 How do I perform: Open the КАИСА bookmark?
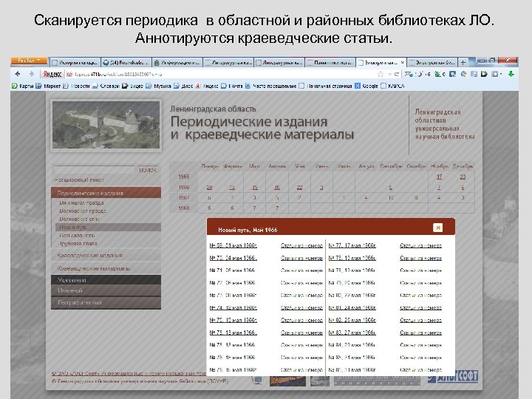(392, 86)
